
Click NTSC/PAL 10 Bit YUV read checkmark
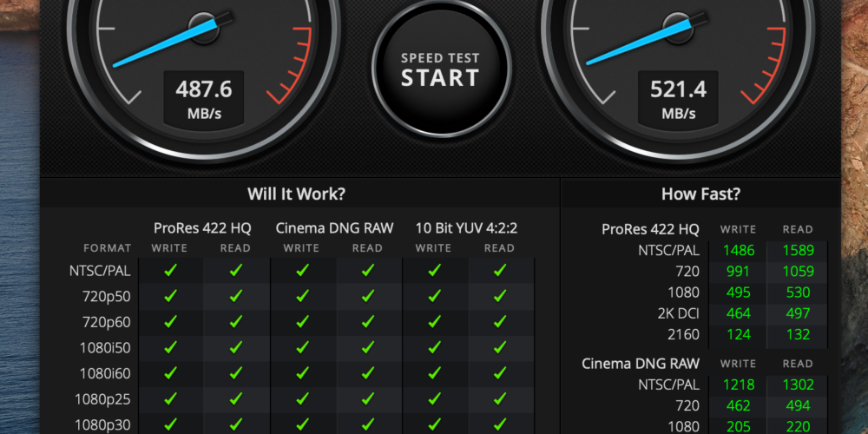coord(501,270)
